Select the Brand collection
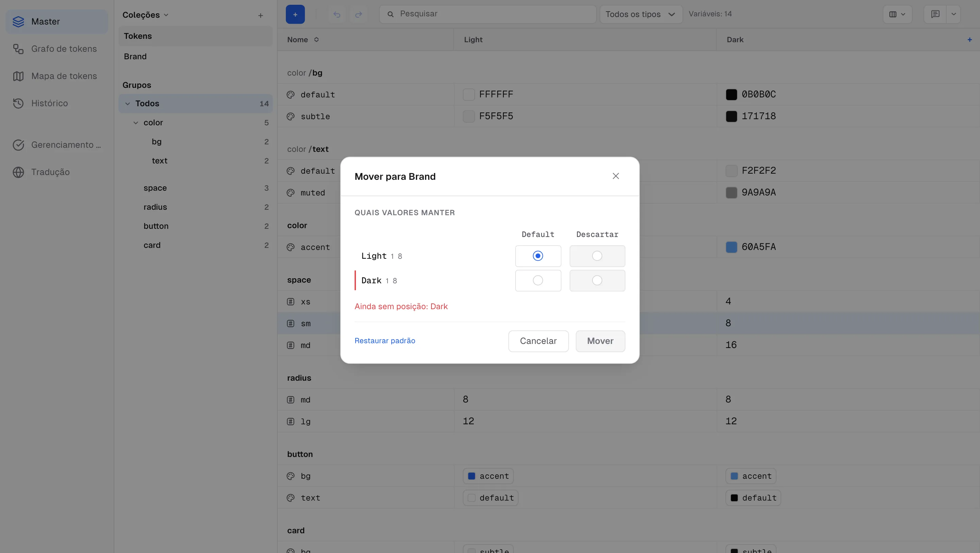Image resolution: width=980 pixels, height=553 pixels. coord(196,56)
